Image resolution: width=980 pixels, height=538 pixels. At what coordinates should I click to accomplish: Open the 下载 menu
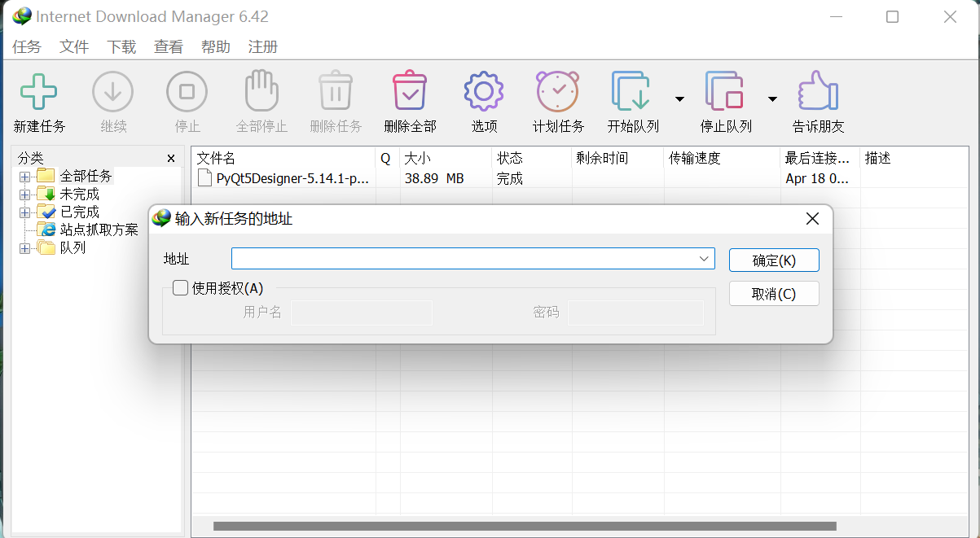tap(121, 47)
